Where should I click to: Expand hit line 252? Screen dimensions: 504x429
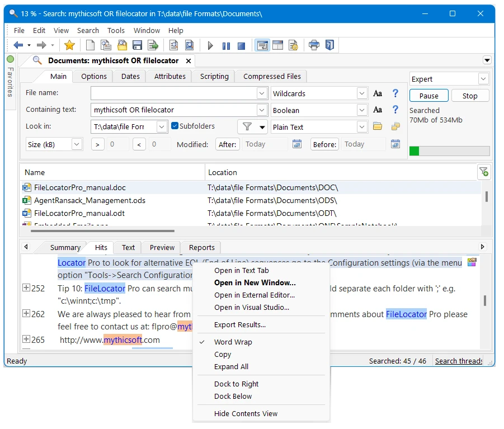tap(26, 287)
